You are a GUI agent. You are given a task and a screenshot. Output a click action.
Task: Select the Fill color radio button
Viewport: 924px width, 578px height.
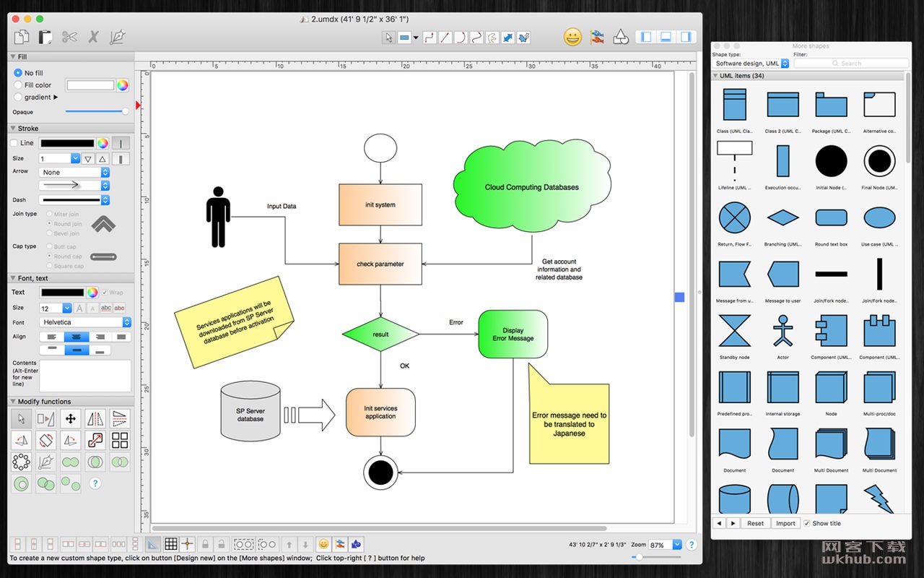pyautogui.click(x=18, y=85)
